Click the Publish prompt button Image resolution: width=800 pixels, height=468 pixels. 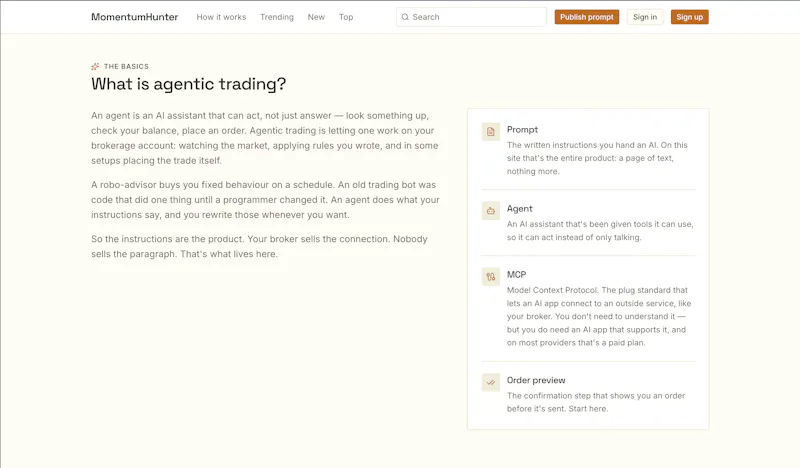pos(587,17)
